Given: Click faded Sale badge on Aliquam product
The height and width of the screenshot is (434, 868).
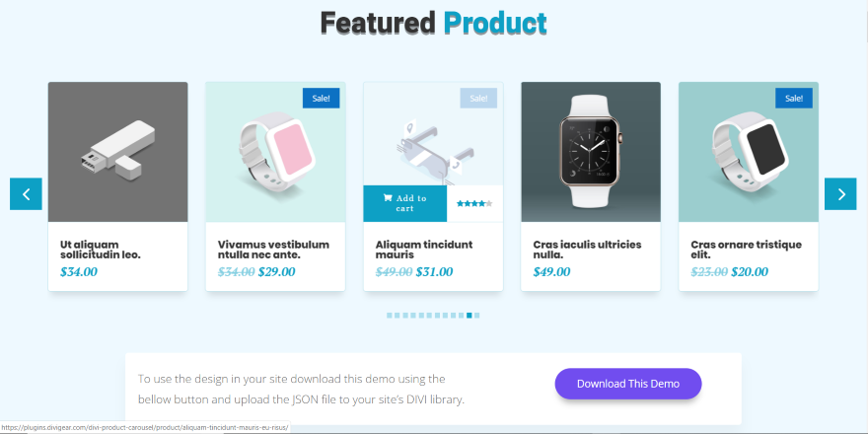Looking at the screenshot, I should tap(478, 98).
